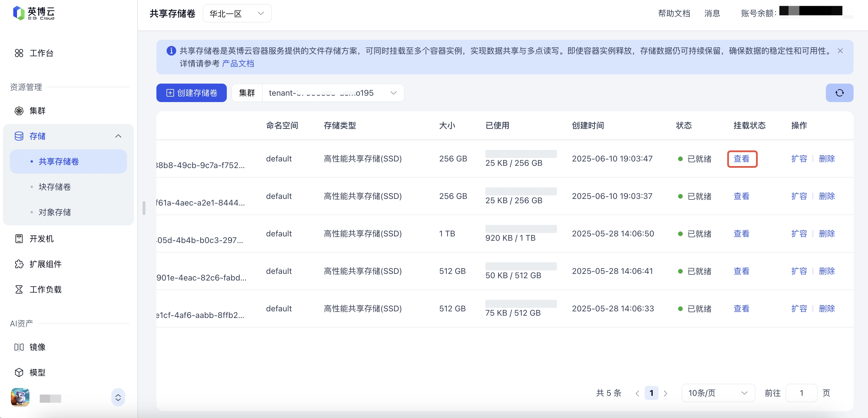868x418 pixels.
Task: Click the refresh icon button
Action: tap(839, 93)
